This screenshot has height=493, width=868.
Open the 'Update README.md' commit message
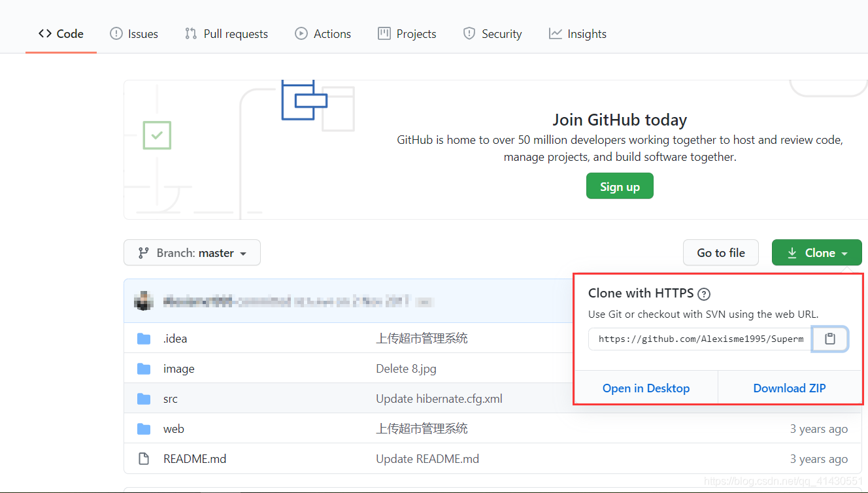(427, 459)
